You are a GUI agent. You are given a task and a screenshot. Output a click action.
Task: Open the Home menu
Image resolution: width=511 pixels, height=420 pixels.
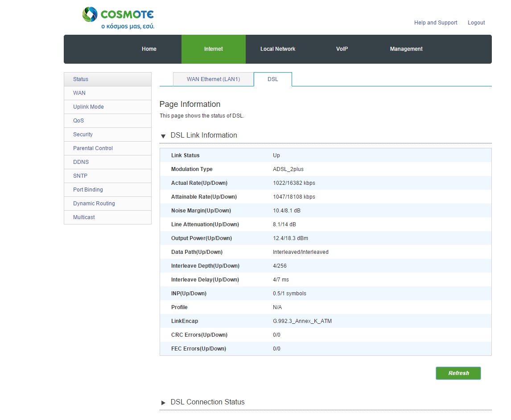coord(149,49)
